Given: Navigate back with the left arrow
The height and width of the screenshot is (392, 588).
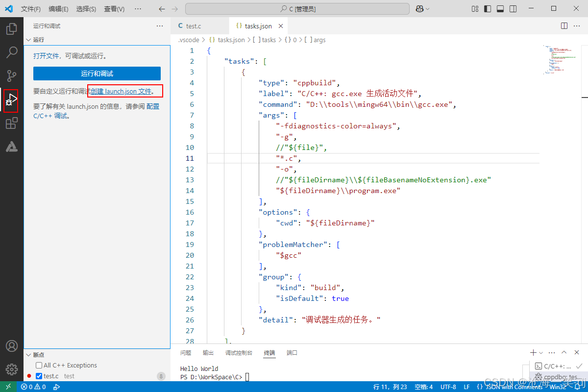Looking at the screenshot, I should [162, 9].
